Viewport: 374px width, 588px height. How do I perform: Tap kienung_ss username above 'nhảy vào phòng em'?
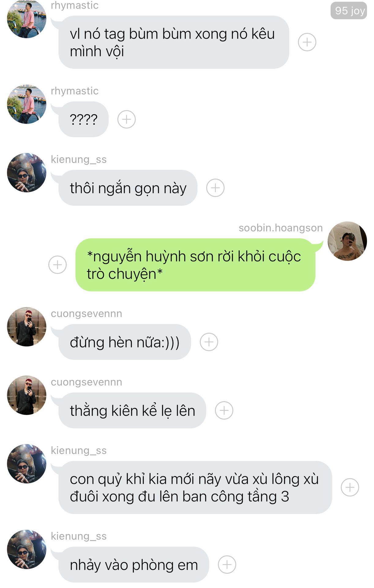(x=79, y=536)
